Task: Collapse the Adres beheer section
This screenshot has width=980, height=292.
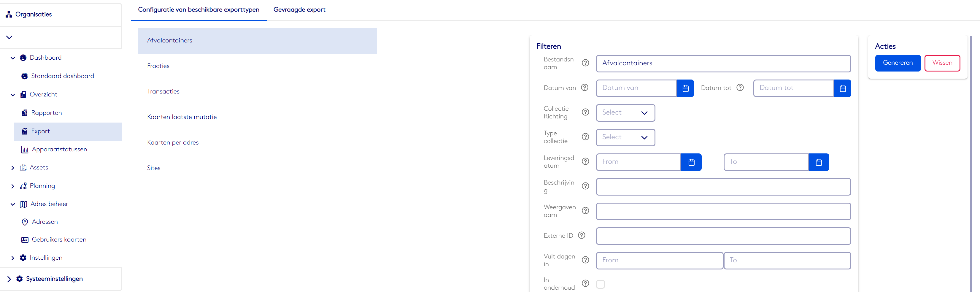Action: tap(12, 204)
